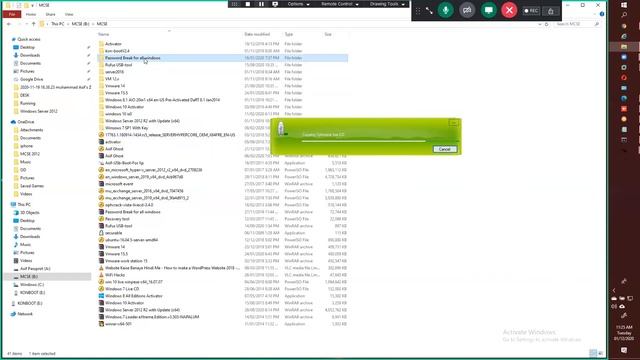
Task: Click MCSE (B:) in the address breadcrumb
Action: [80, 24]
